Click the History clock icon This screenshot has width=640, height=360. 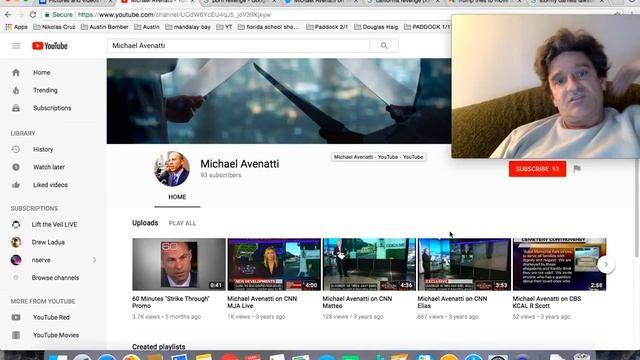(16, 149)
